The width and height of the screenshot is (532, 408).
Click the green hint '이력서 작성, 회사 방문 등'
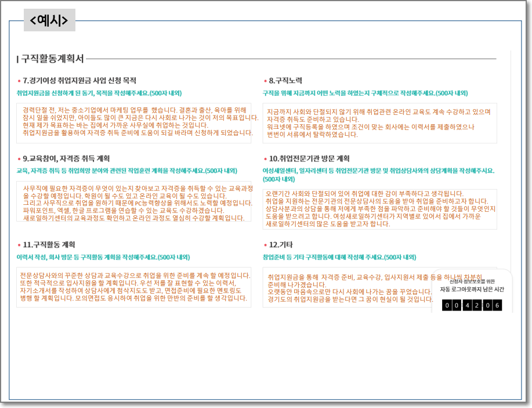click(x=103, y=257)
